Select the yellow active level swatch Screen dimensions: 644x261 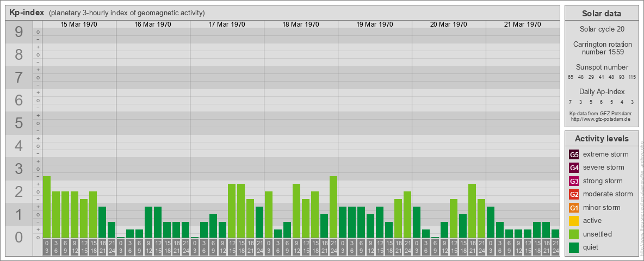point(574,221)
